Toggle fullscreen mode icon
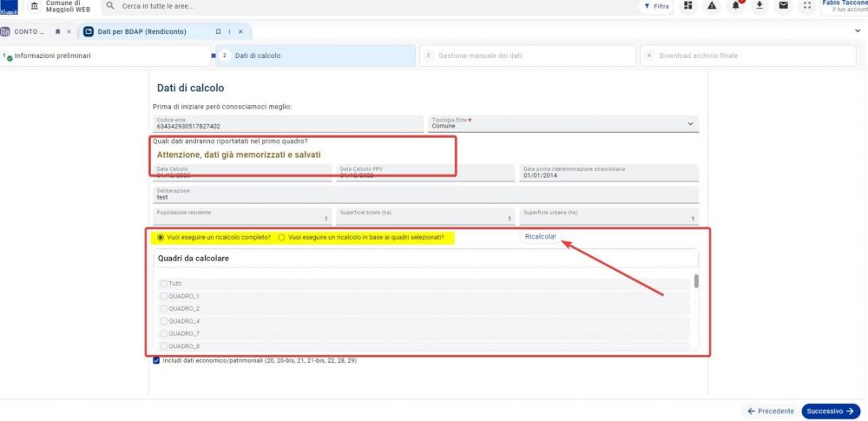The height and width of the screenshot is (421, 868). (x=807, y=5)
